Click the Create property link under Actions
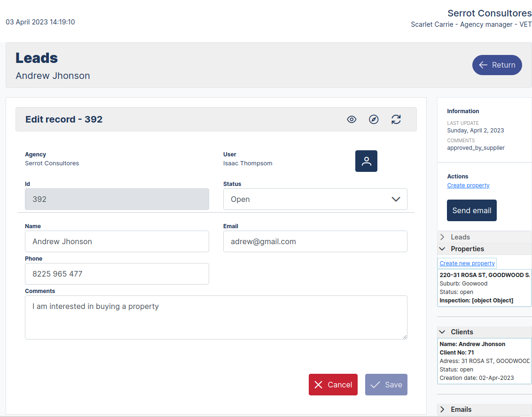 (x=468, y=185)
